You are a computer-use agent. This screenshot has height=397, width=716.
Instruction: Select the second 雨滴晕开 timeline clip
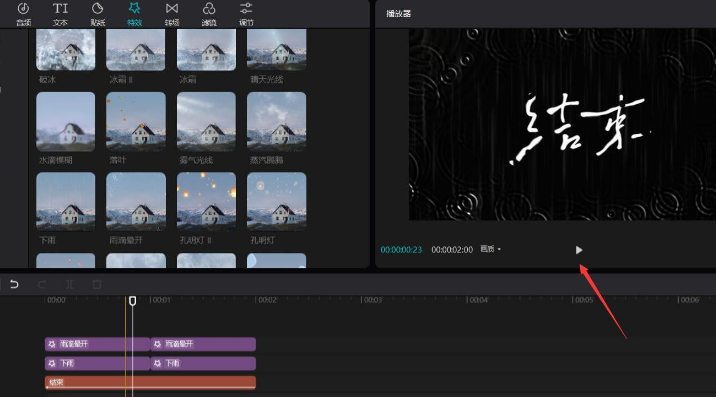click(x=203, y=344)
